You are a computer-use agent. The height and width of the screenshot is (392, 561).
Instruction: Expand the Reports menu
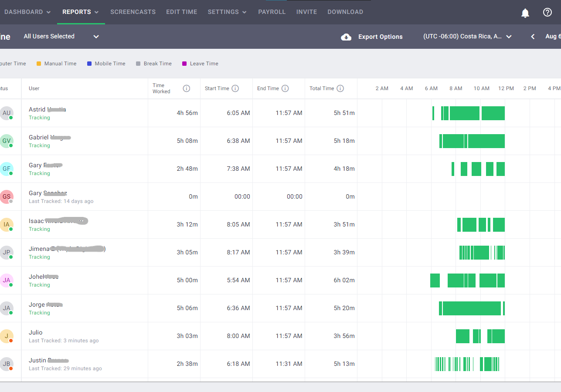[x=81, y=12]
